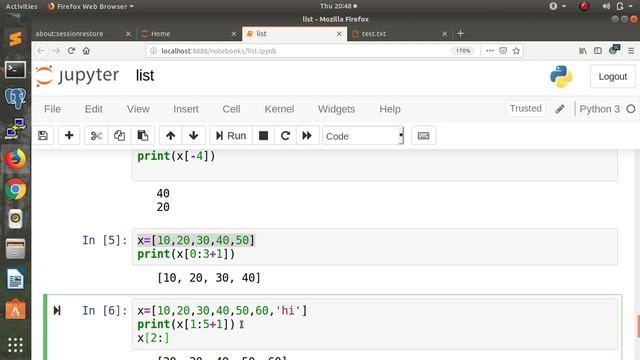Move selected cell down arrow

pyautogui.click(x=193, y=136)
